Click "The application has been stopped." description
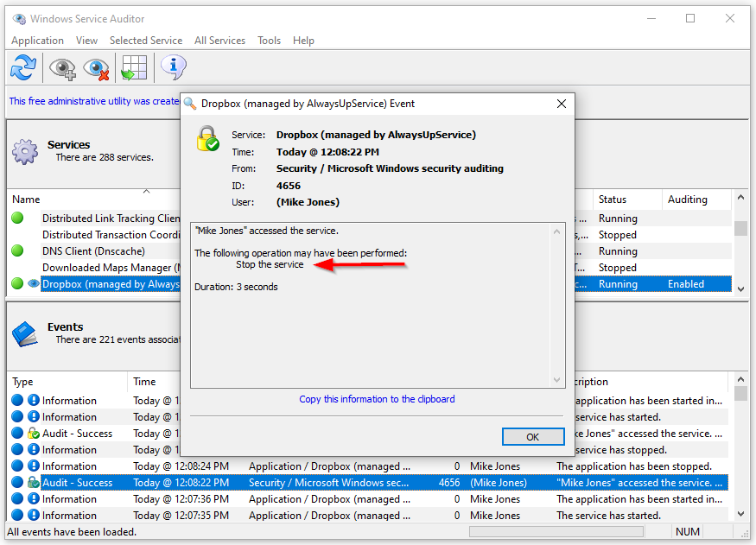The image size is (756, 545). pyautogui.click(x=634, y=466)
